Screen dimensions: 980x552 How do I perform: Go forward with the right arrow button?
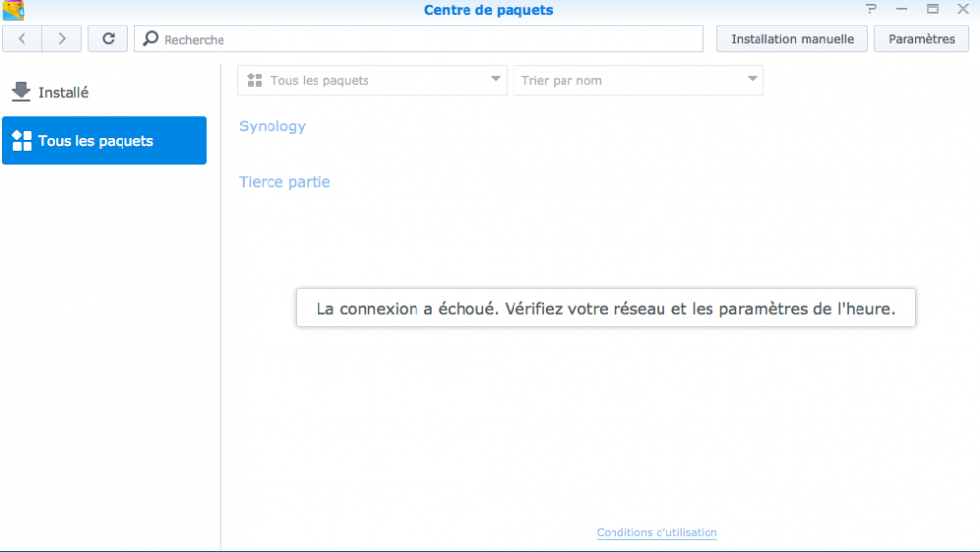pos(62,39)
